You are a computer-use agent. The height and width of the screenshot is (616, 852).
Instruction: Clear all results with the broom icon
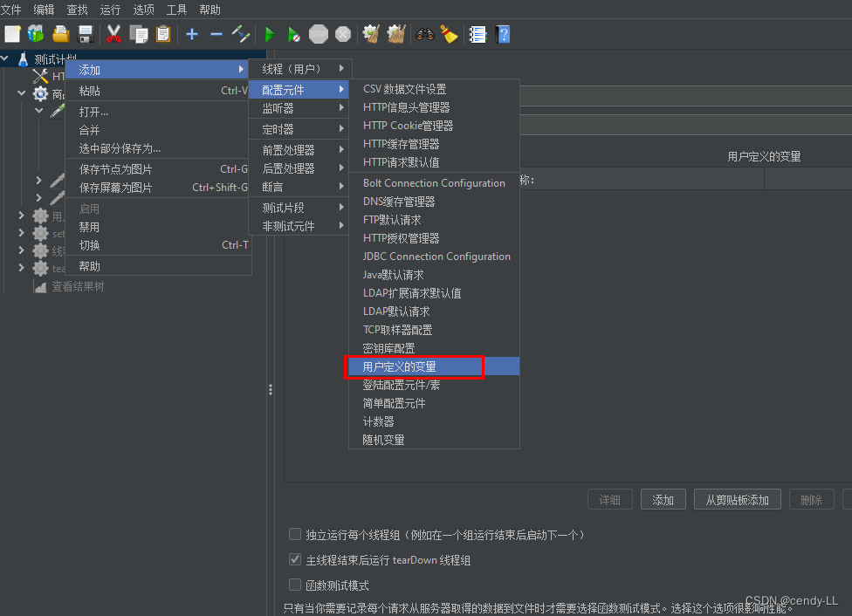click(395, 34)
